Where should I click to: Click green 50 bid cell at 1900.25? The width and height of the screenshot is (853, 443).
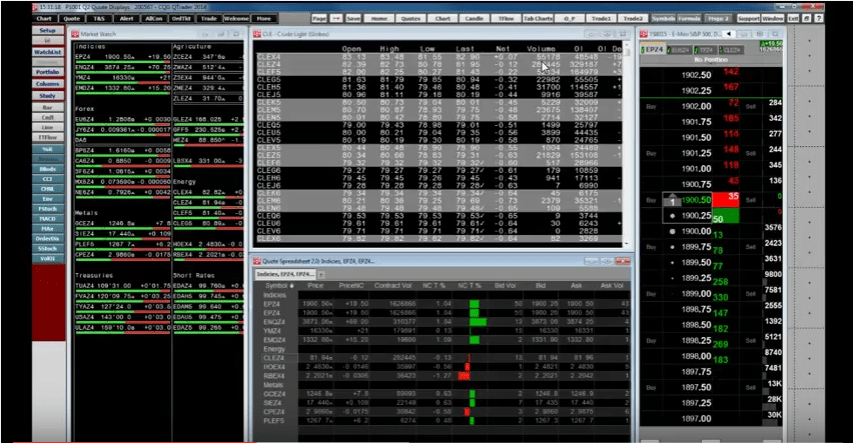point(726,216)
